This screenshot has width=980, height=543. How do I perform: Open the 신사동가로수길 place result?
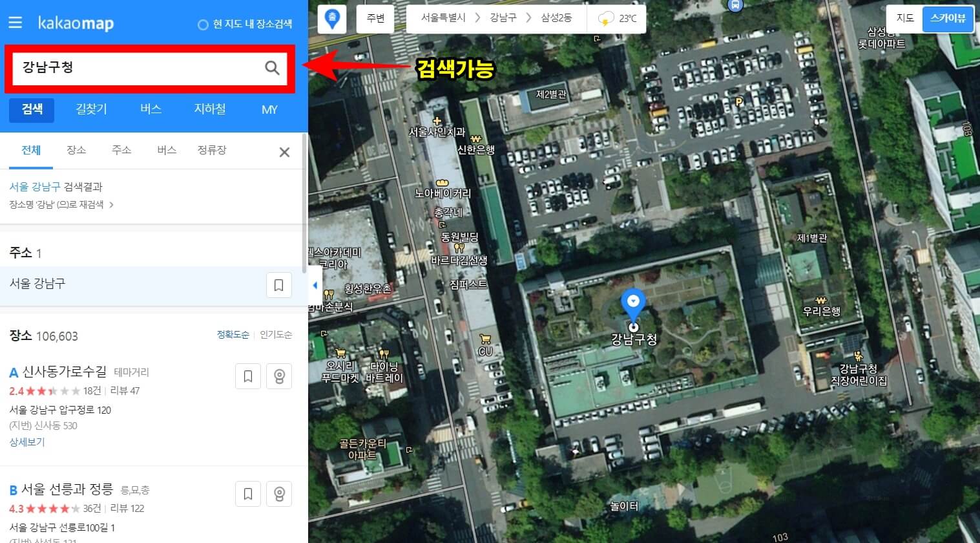[x=65, y=372]
